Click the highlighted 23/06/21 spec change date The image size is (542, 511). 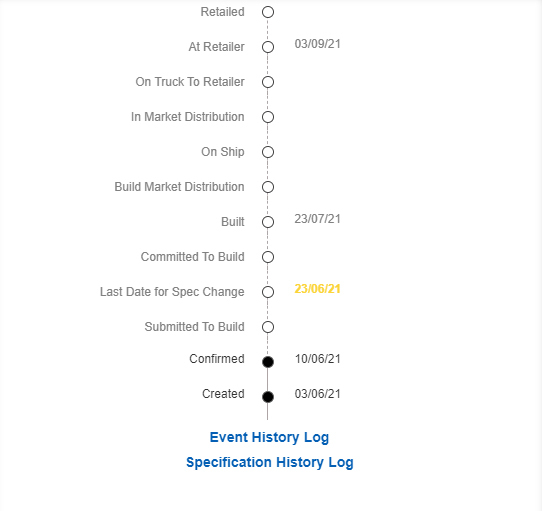pos(317,289)
